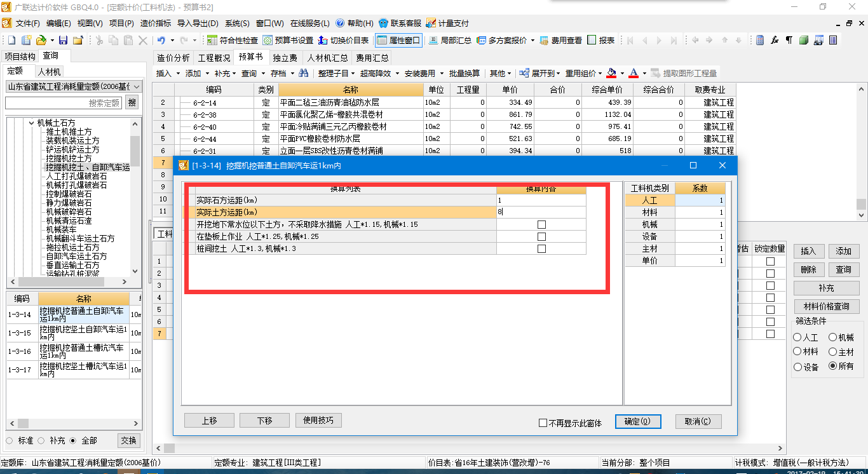Click the 下移 button
The image size is (868, 474).
pos(265,421)
